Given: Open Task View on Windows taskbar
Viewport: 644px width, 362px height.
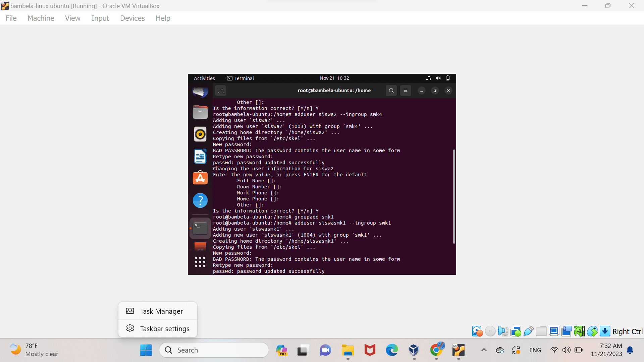Looking at the screenshot, I should 303,350.
